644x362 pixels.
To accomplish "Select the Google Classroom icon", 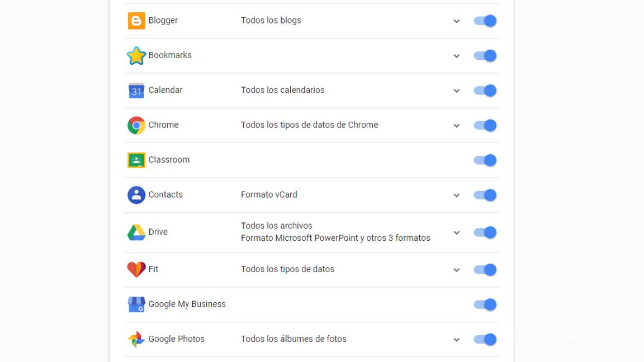I will 136,160.
